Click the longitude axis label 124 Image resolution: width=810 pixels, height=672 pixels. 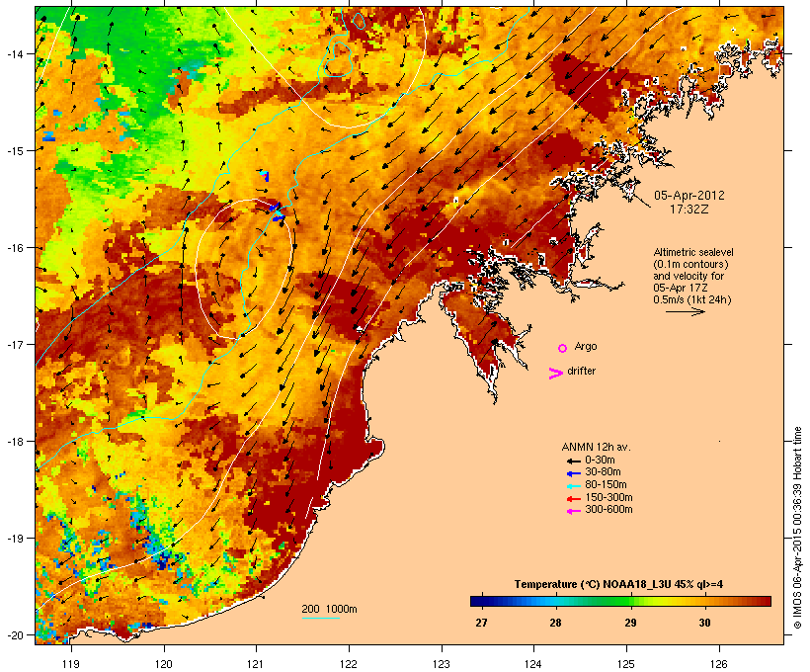pyautogui.click(x=533, y=664)
